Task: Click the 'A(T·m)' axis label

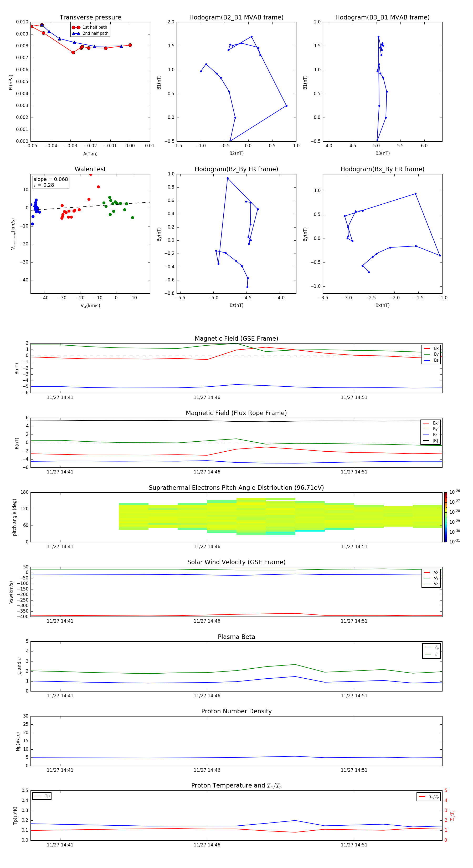Action: point(90,154)
